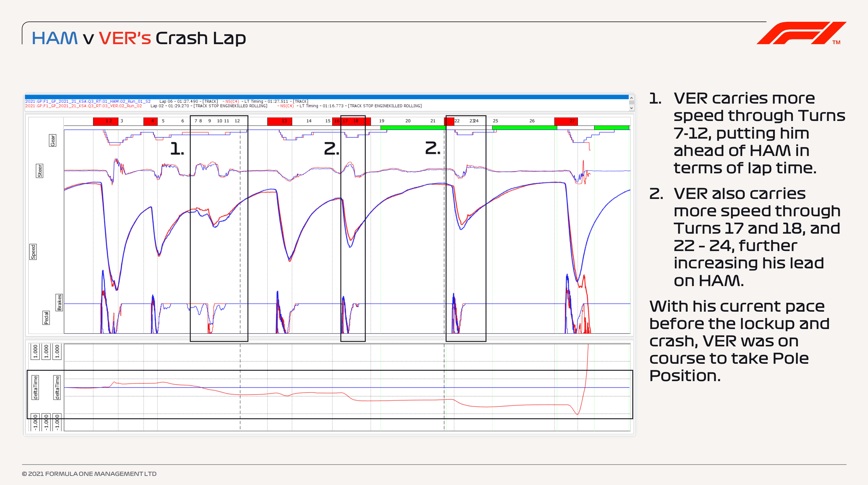This screenshot has height=485, width=868.
Task: Click the Gear channel label
Action: (53, 140)
